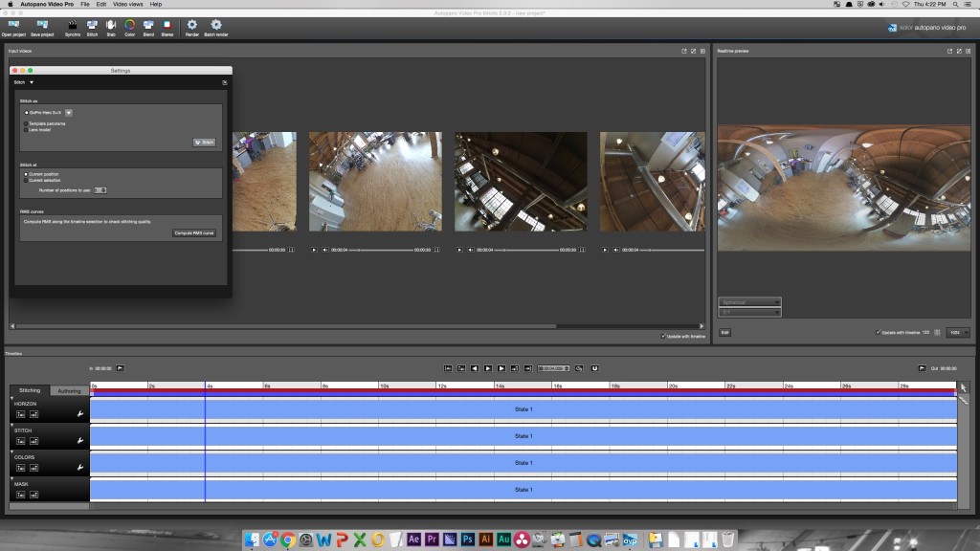980x551 pixels.
Task: Click the Input videos horizontal scrollbar
Action: tap(286, 326)
